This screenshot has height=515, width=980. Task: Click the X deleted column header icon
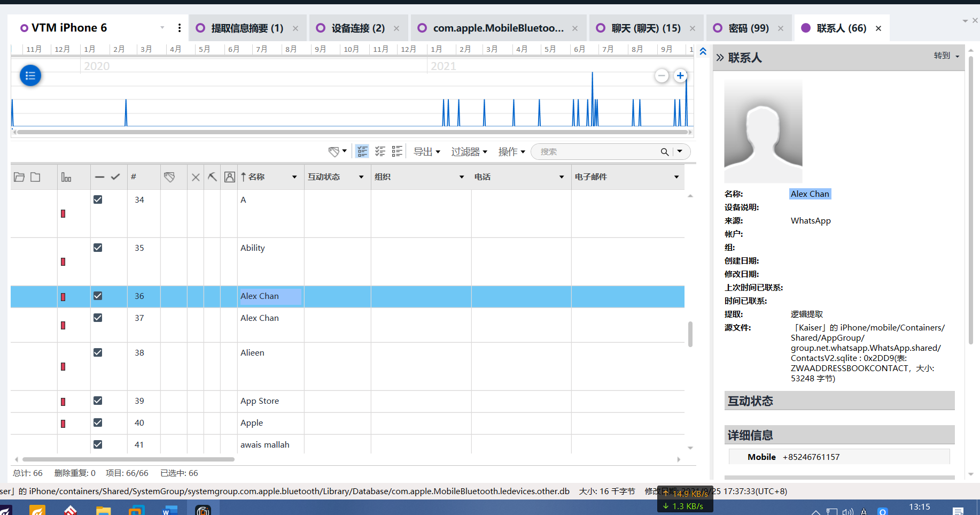pyautogui.click(x=196, y=177)
